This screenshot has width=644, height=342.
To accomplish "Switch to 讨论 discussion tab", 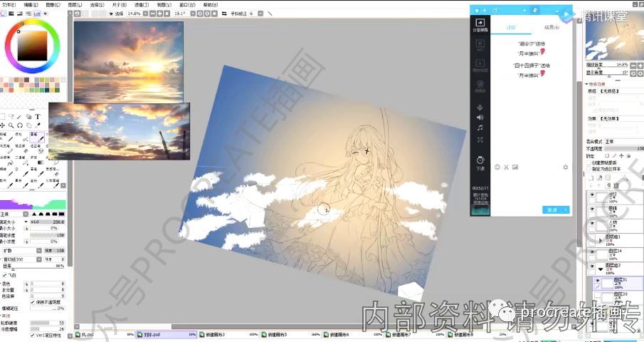I will 511,28.
